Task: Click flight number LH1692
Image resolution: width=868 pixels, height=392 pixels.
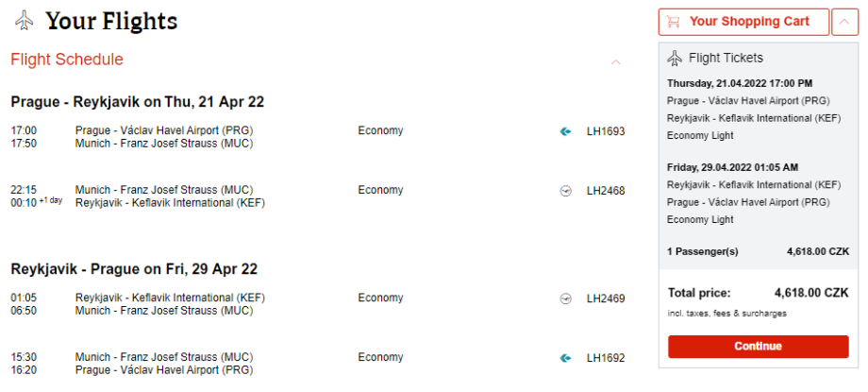Action: (x=606, y=358)
